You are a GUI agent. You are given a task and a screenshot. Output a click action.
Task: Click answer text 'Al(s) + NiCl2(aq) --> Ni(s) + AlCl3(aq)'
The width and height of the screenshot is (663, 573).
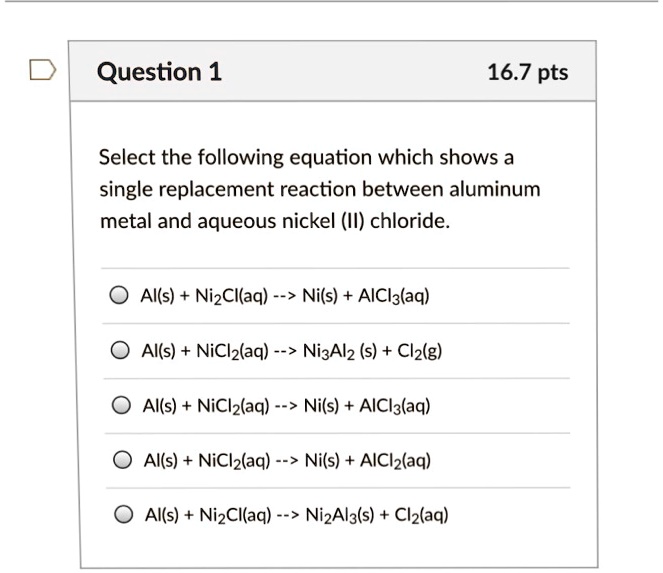click(286, 406)
